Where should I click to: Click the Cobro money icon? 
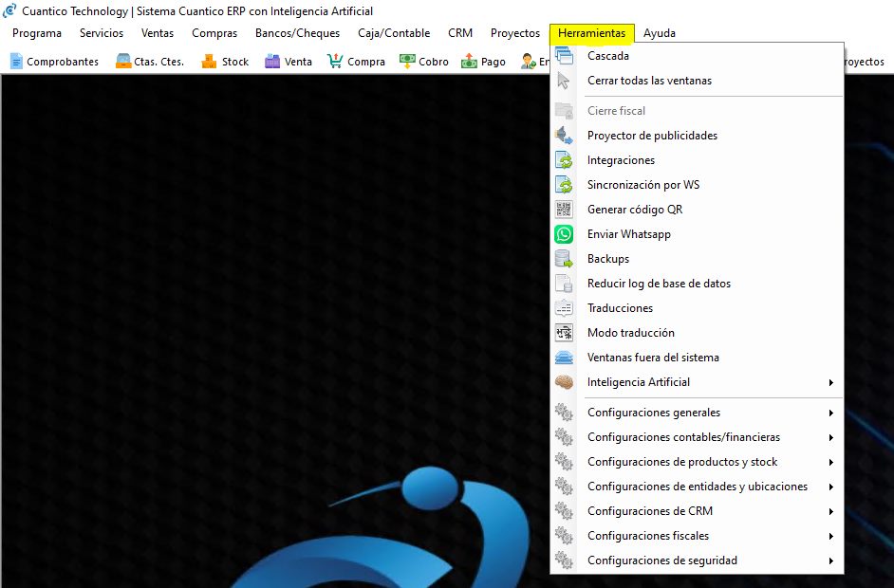[x=407, y=61]
